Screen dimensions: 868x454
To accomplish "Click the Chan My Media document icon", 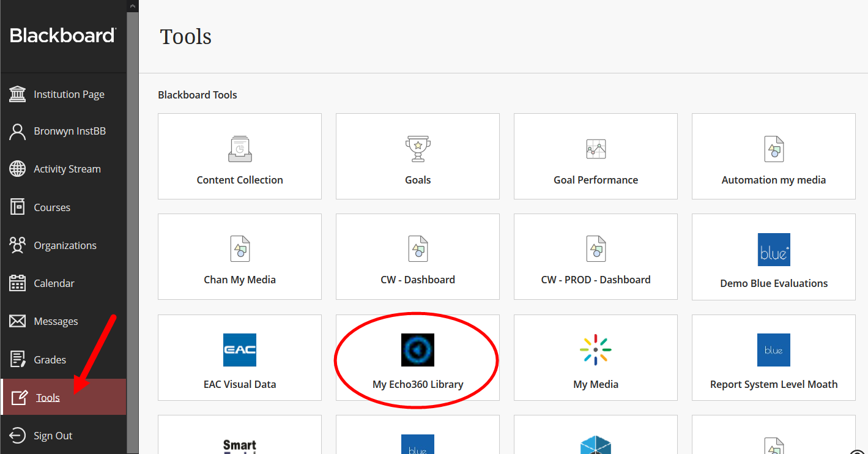I will (240, 249).
